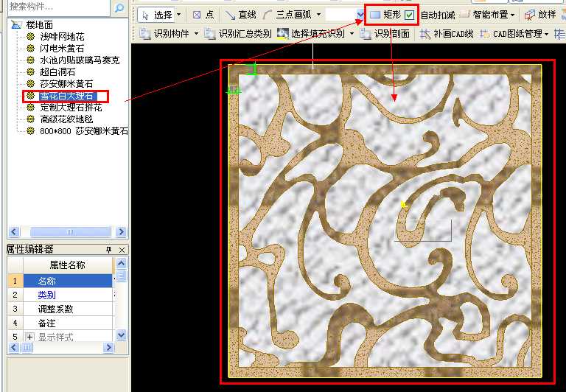Open the 选择 tool dropdown arrow

pyautogui.click(x=179, y=15)
